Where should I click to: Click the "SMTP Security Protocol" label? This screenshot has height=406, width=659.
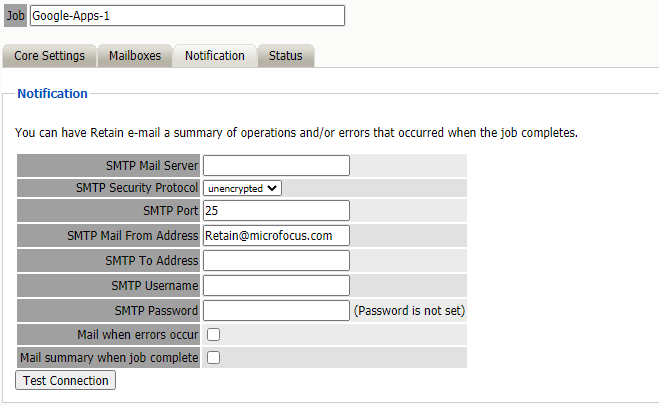137,187
